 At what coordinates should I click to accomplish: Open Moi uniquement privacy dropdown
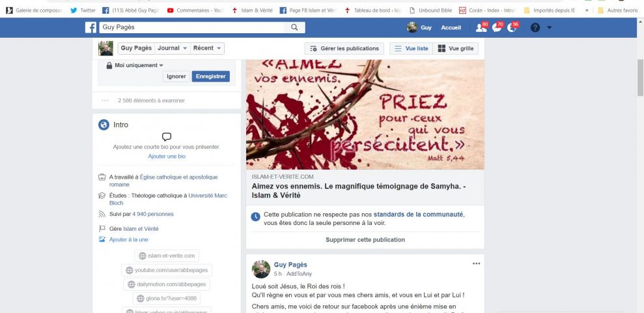135,65
